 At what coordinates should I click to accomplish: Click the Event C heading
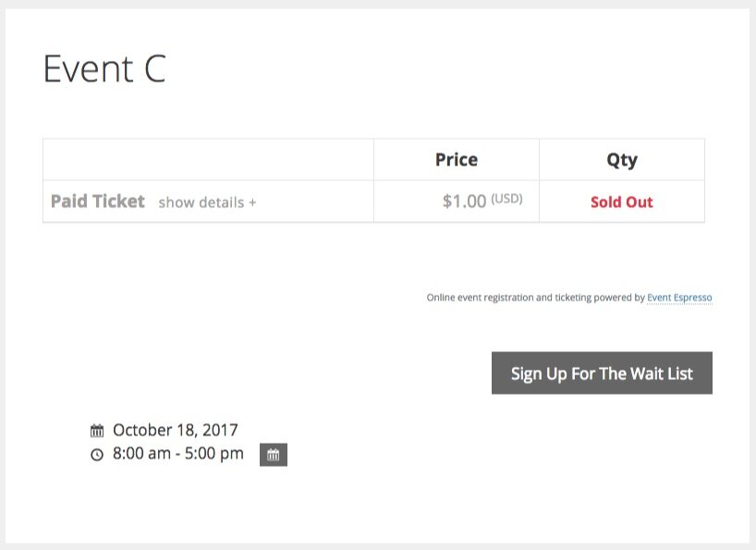point(104,70)
